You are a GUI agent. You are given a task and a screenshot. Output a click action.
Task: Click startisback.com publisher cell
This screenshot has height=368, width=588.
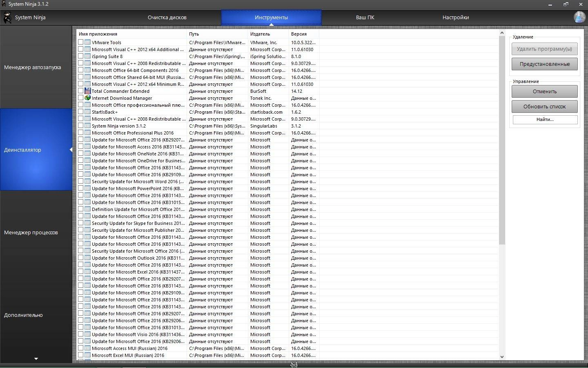266,112
